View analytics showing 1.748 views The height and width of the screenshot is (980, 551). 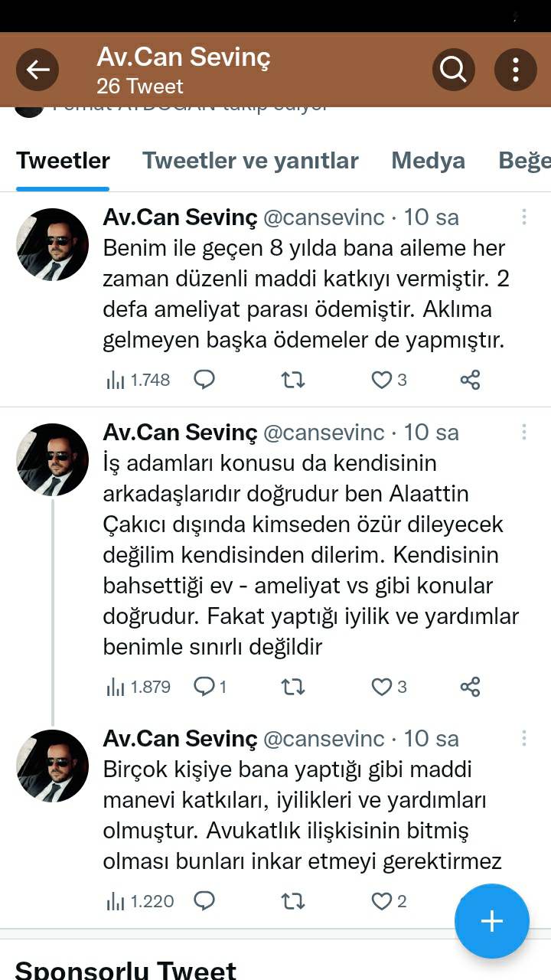136,379
